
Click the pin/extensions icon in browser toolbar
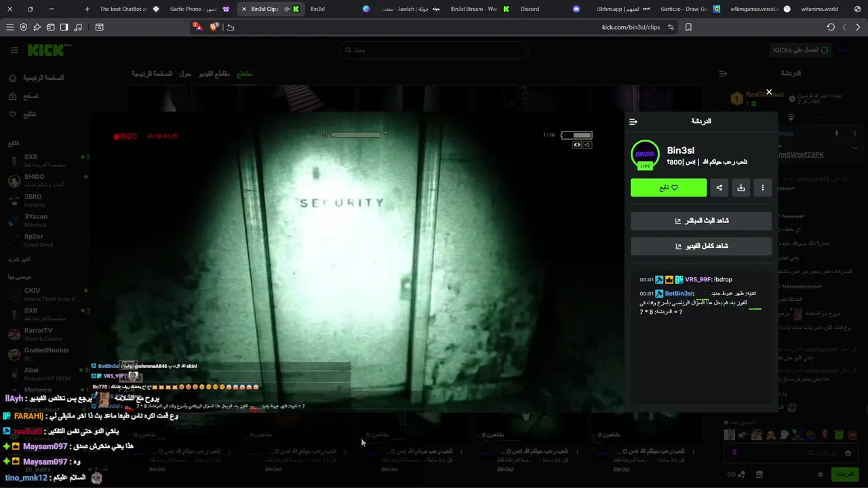[37, 27]
